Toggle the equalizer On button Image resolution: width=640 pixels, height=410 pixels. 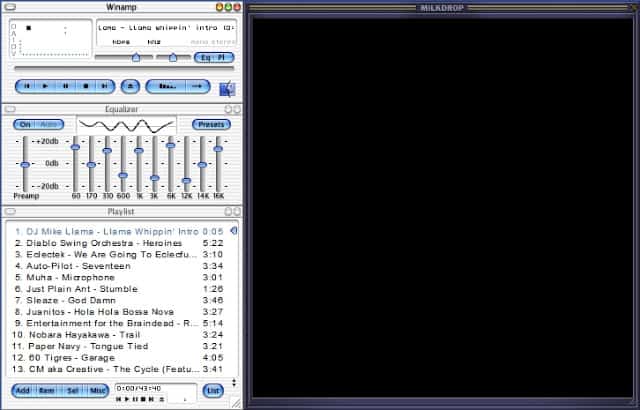[26, 124]
